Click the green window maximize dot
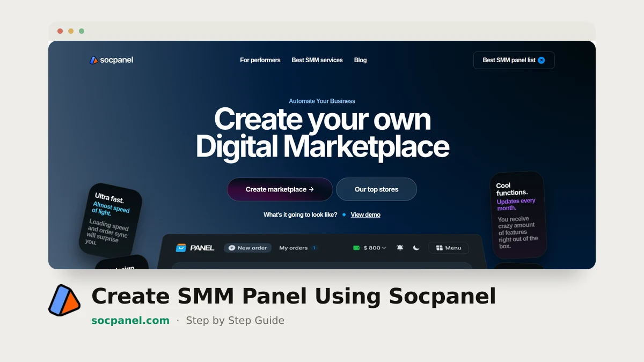Image resolution: width=644 pixels, height=362 pixels. 82,31
